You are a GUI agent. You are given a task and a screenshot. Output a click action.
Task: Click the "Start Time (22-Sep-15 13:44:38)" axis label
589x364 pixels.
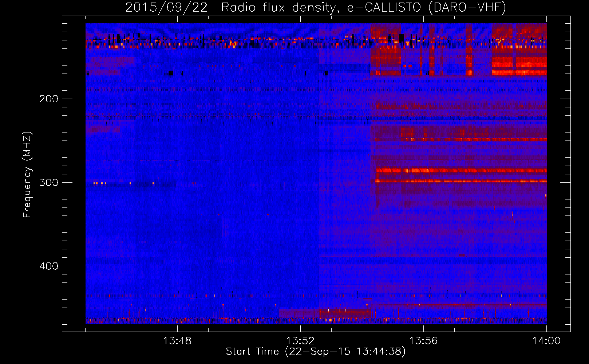coord(316,352)
